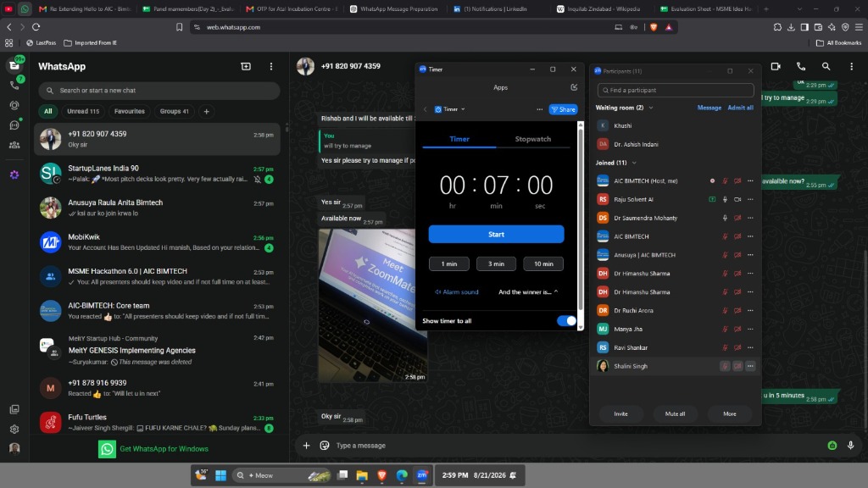868x488 pixels.
Task: Open the emoji picker in message box
Action: tap(325, 446)
